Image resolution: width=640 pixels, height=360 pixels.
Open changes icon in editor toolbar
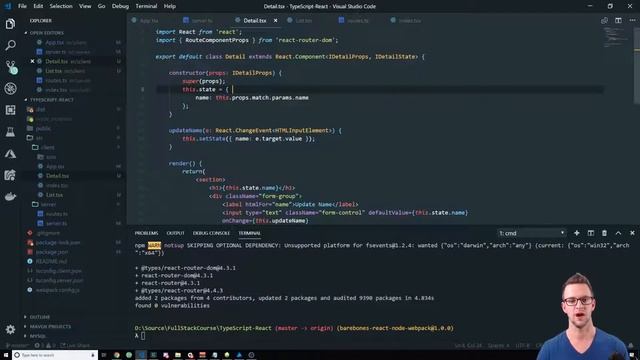pyautogui.click(x=604, y=20)
